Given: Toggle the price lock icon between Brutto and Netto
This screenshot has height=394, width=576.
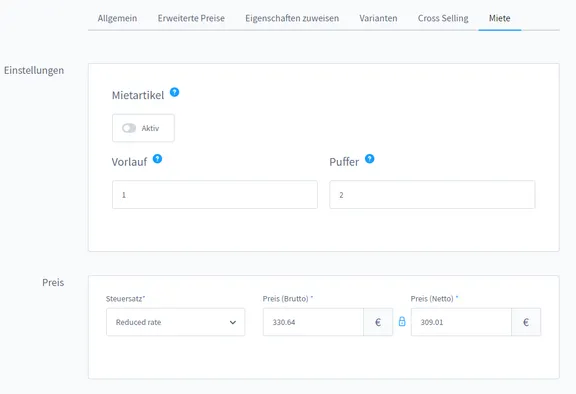Looking at the screenshot, I should (x=402, y=322).
